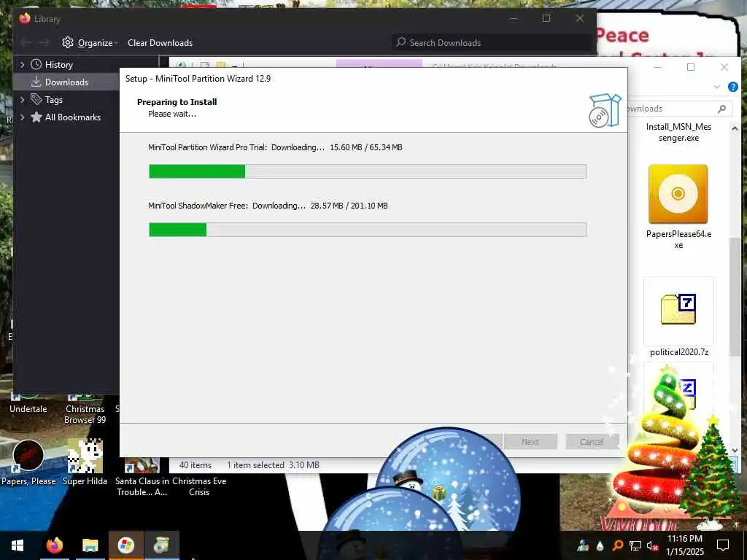Screen dimensions: 747x560
Task: Open Christmas Eve Crisis shortcut label
Action: (x=199, y=486)
